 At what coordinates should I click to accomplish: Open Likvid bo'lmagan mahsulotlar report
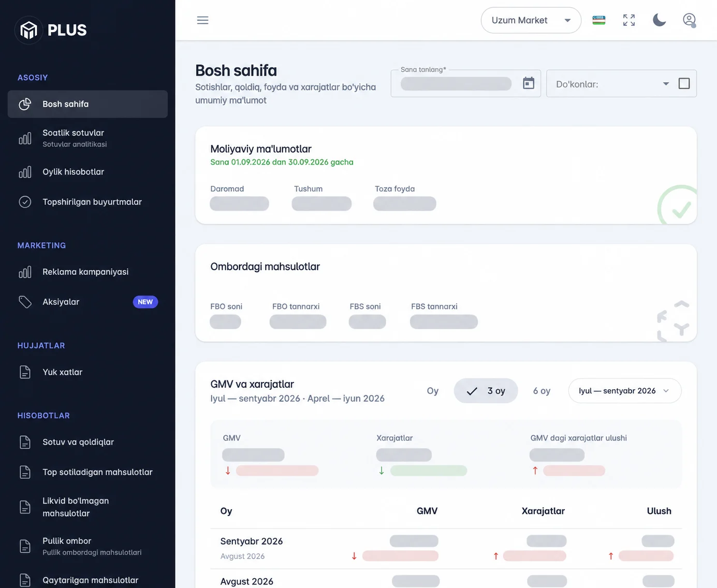tap(87, 507)
